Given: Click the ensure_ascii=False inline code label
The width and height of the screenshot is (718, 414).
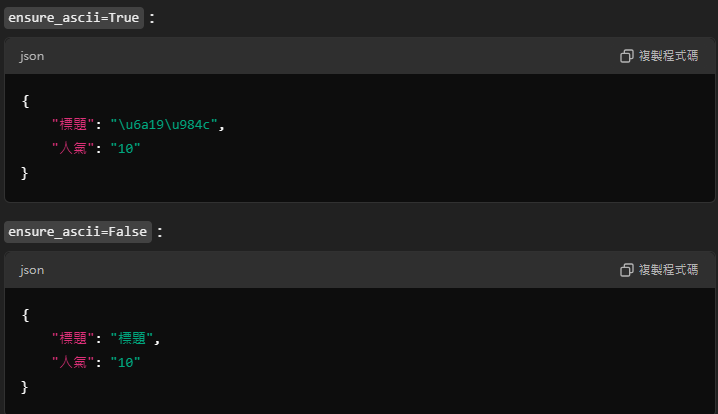Looking at the screenshot, I should coord(78,232).
